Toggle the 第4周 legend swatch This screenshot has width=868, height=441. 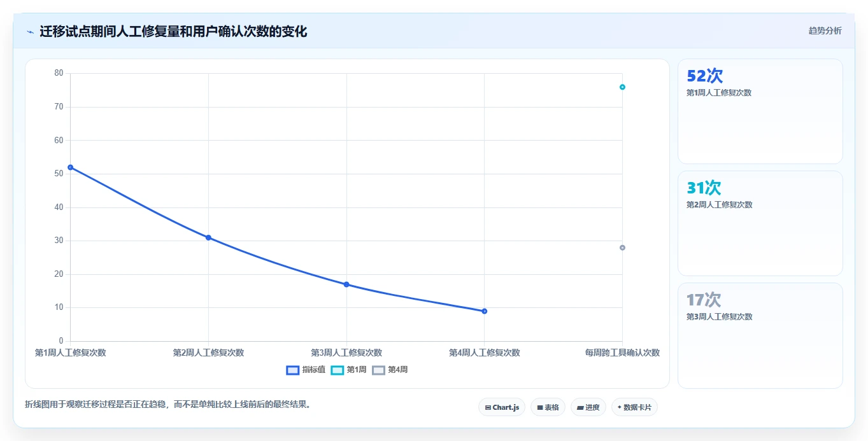(x=379, y=370)
